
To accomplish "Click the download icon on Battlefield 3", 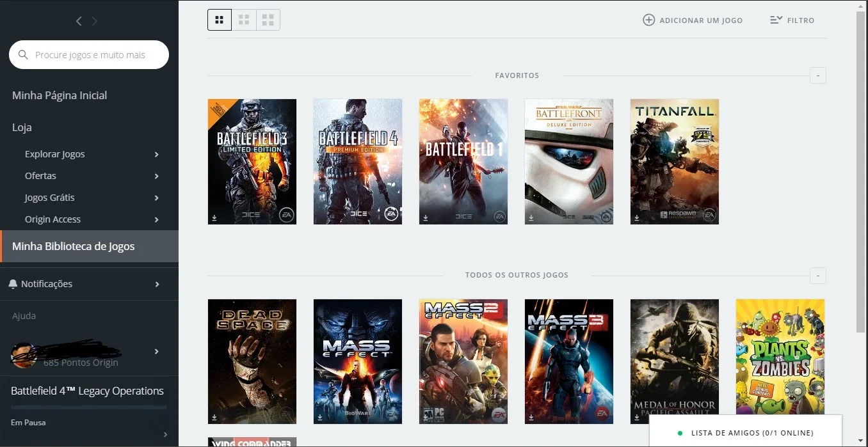I will 214,218.
